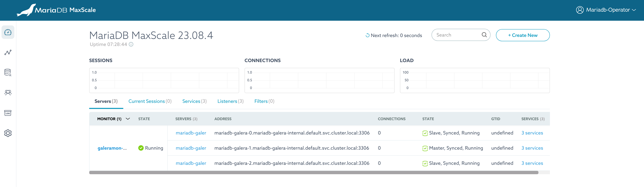The image size is (644, 187).
Task: Click the green Running check icon
Action: pos(141,148)
